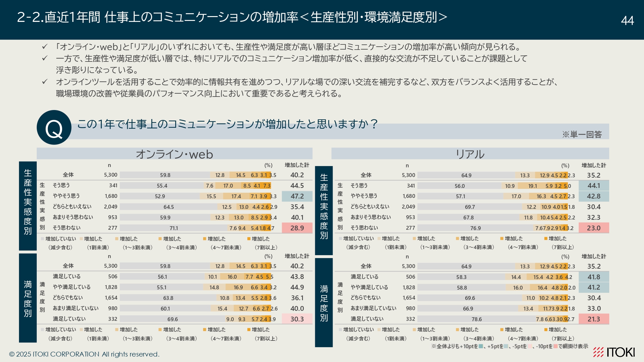Click the gray bar segment labeled 52.9
Screen dimensions: 644x362
(160, 196)
